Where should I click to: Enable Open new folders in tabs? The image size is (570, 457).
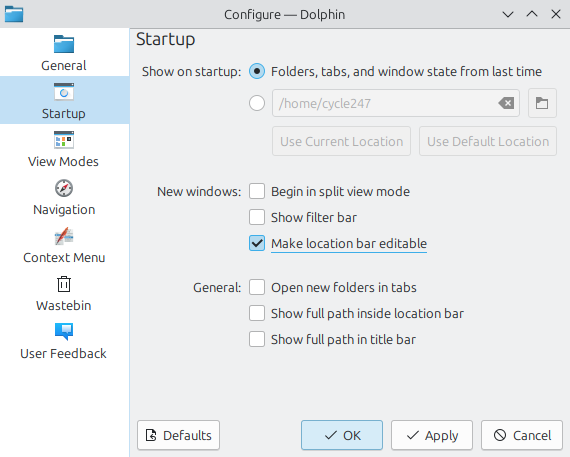click(257, 287)
